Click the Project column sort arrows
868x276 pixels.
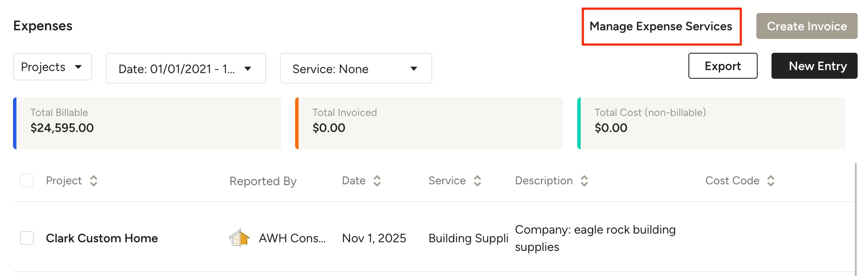pyautogui.click(x=93, y=181)
